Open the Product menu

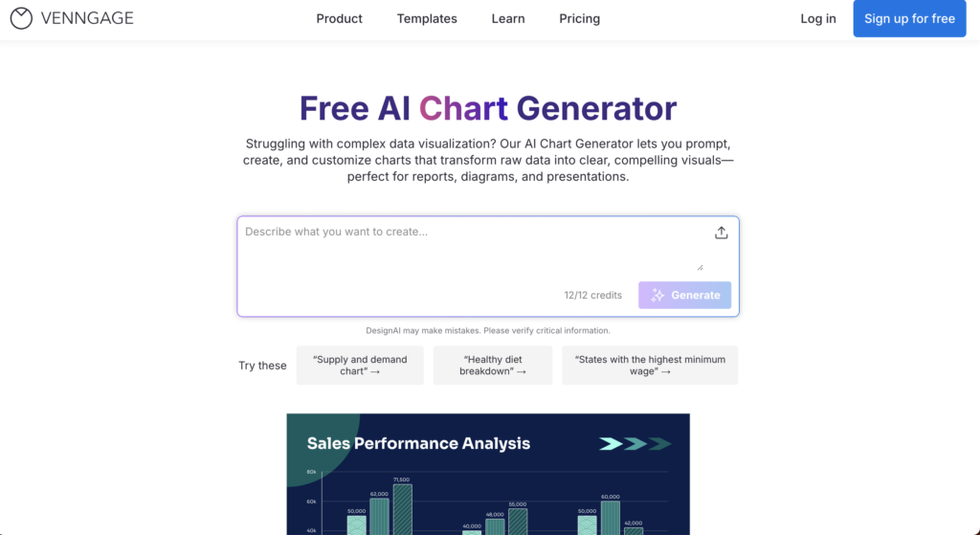[x=340, y=18]
